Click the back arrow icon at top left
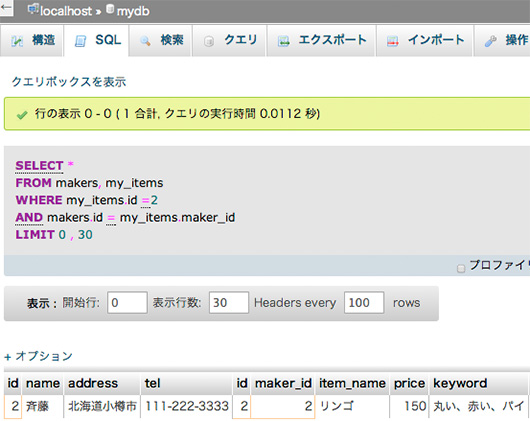The width and height of the screenshot is (530, 421). click(5, 7)
